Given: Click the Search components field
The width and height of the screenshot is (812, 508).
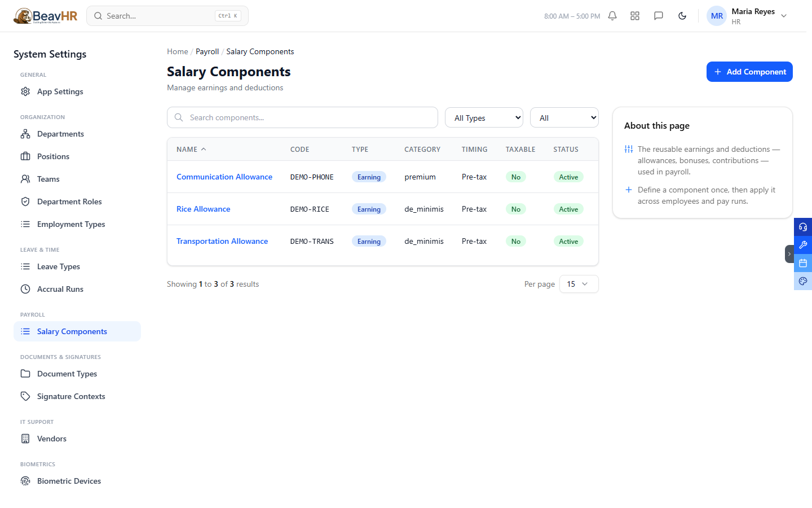Looking at the screenshot, I should pos(302,117).
